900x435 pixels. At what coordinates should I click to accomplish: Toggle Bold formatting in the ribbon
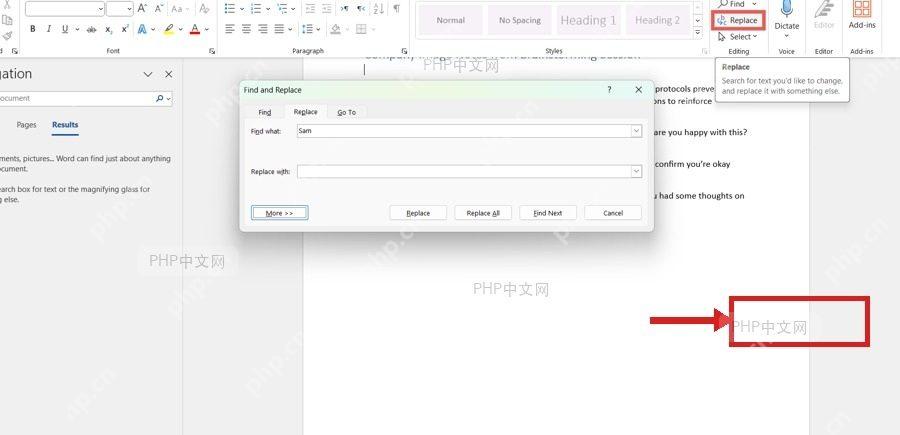tap(33, 29)
